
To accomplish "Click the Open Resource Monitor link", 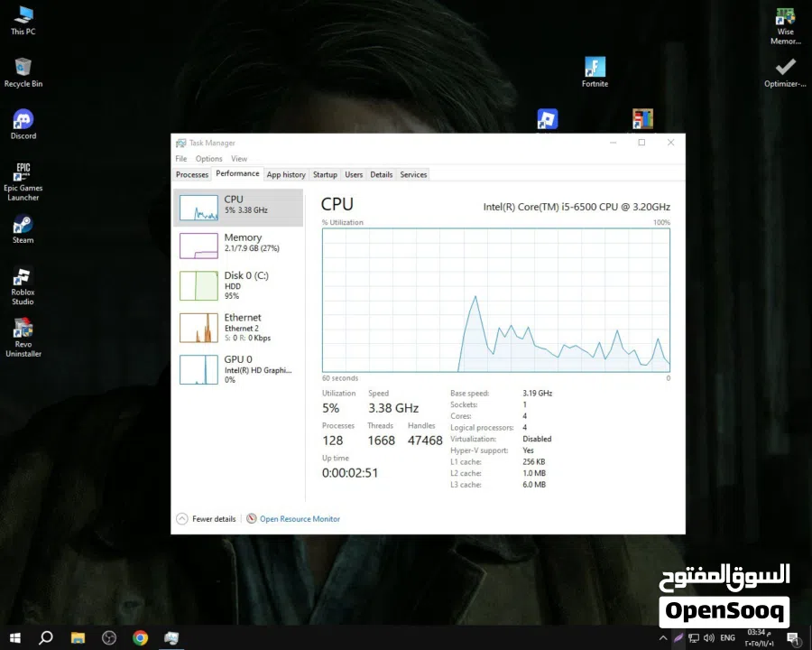I will click(300, 519).
